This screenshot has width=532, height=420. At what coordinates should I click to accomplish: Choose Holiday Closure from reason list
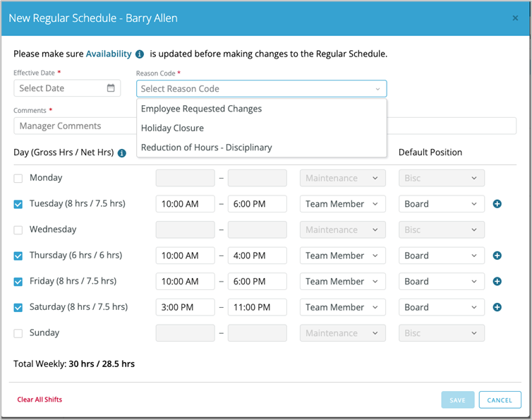(x=172, y=128)
